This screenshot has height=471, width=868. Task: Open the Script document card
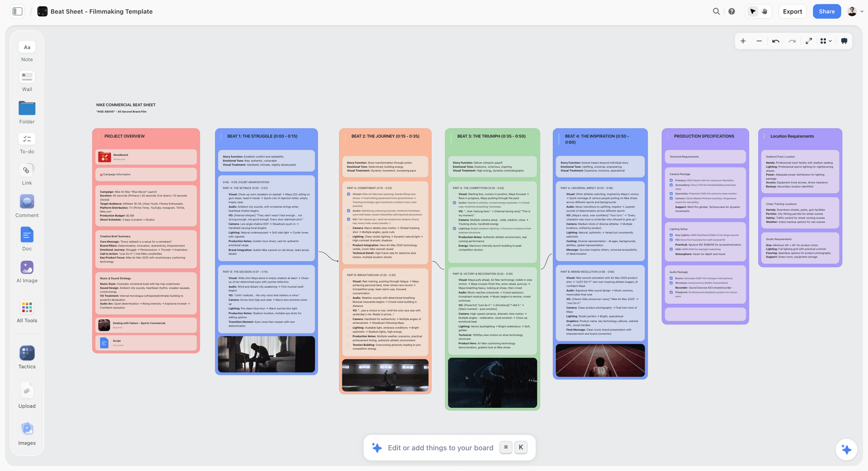tap(146, 343)
